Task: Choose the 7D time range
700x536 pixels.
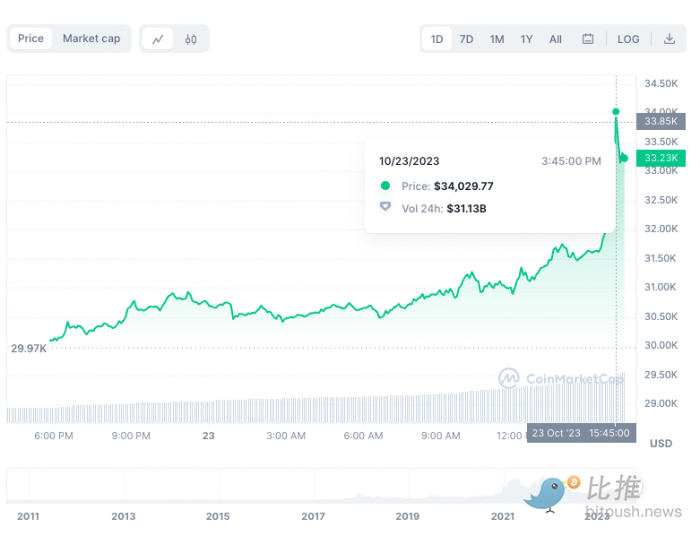Action: tap(466, 39)
